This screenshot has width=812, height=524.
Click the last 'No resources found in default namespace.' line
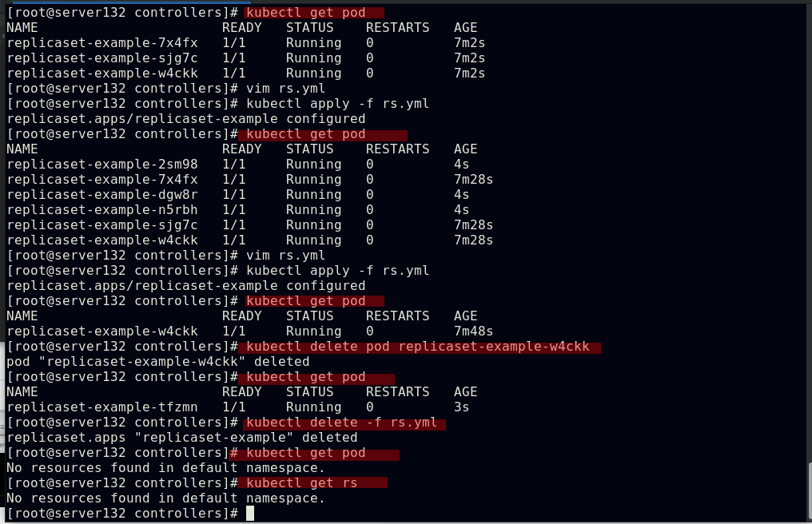click(165, 498)
